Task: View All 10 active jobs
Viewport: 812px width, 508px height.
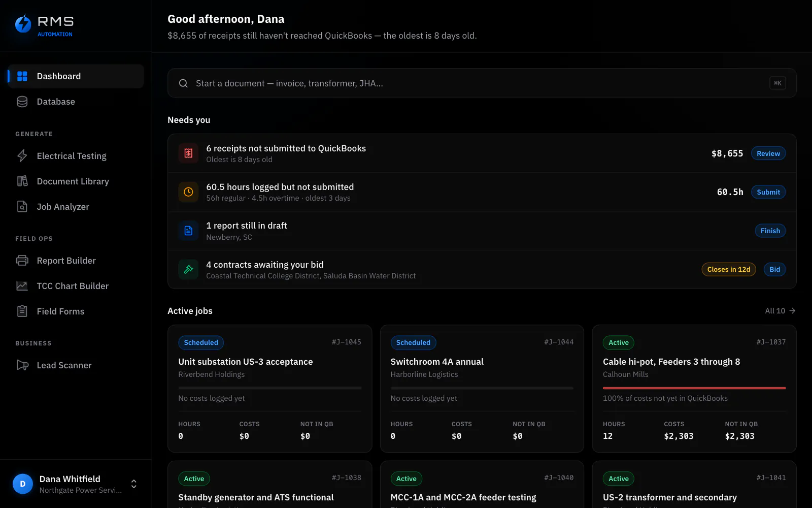Action: 780,311
